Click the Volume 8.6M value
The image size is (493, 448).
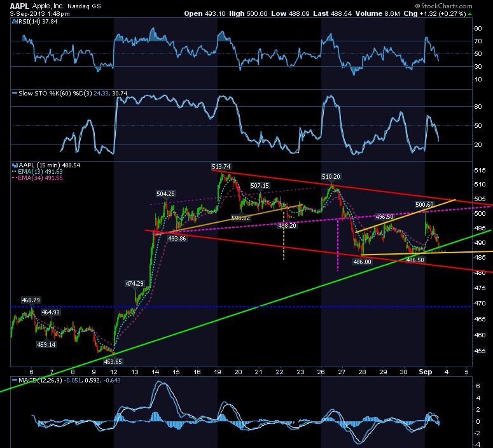tap(378, 13)
